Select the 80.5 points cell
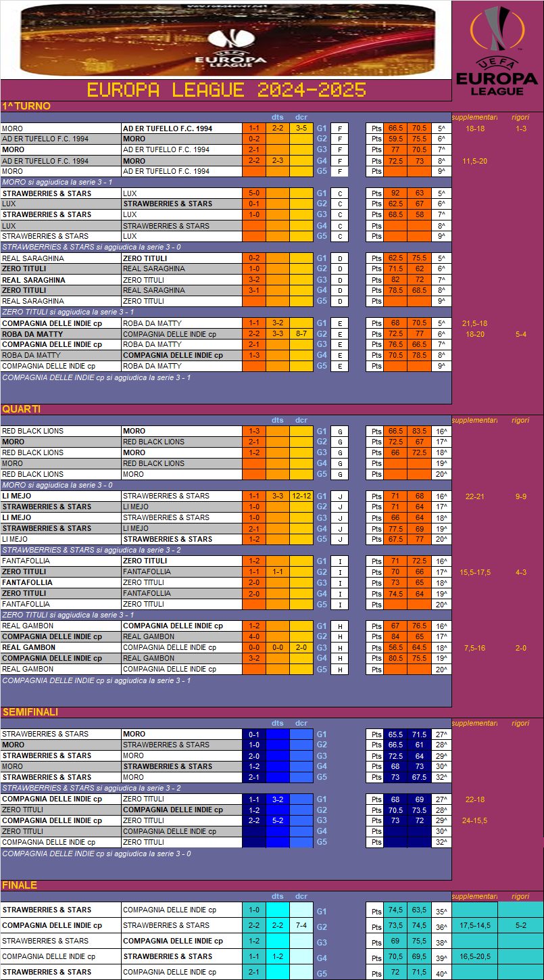This screenshot has width=544, height=980. 395,659
